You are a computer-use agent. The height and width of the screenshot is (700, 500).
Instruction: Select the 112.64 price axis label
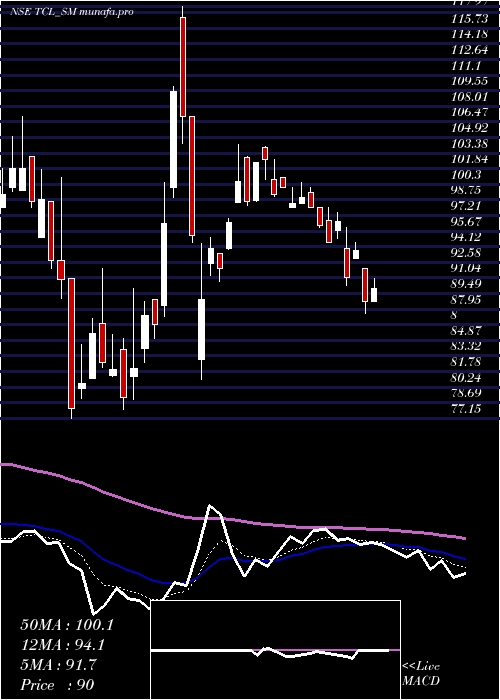coord(468,50)
